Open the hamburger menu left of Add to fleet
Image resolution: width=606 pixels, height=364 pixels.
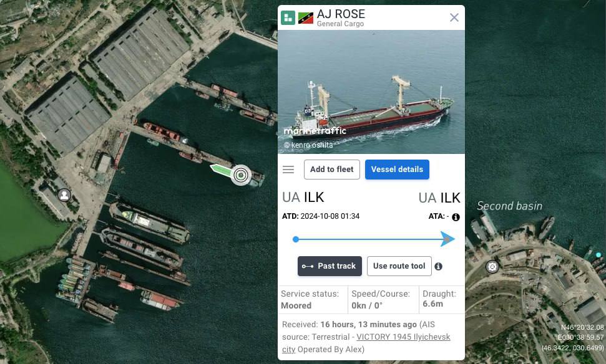[288, 170]
